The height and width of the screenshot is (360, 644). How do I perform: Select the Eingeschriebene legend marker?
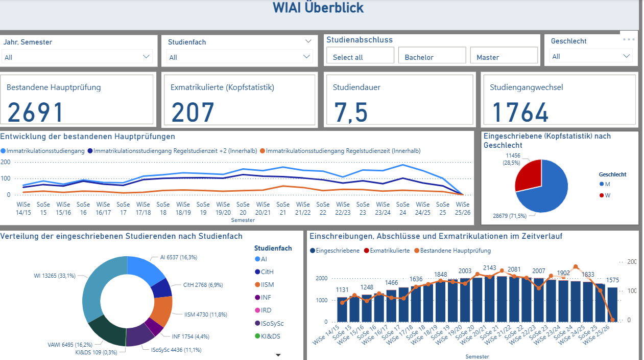(x=312, y=251)
